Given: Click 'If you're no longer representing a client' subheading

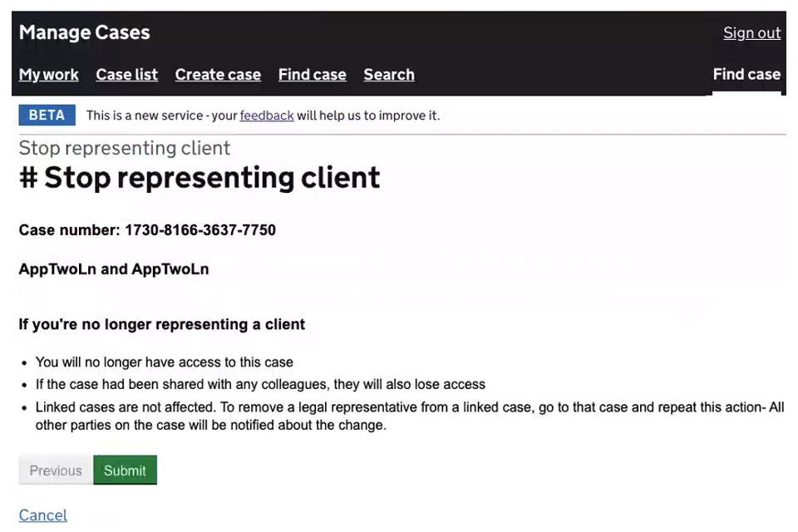Looking at the screenshot, I should pyautogui.click(x=162, y=324).
